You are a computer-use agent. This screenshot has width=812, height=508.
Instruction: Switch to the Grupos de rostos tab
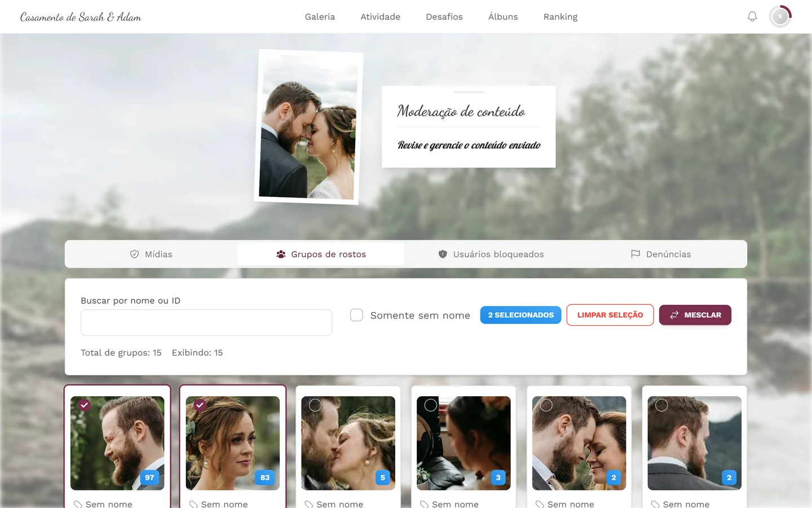(x=321, y=254)
